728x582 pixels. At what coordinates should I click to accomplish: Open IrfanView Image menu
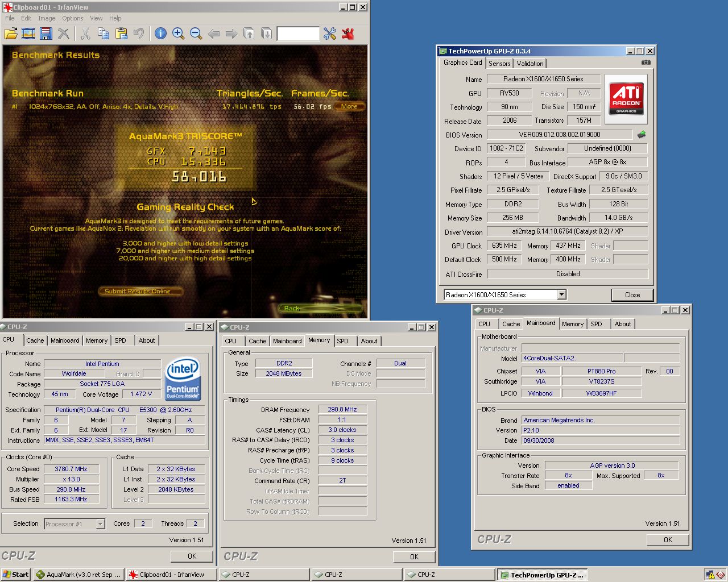coord(47,18)
